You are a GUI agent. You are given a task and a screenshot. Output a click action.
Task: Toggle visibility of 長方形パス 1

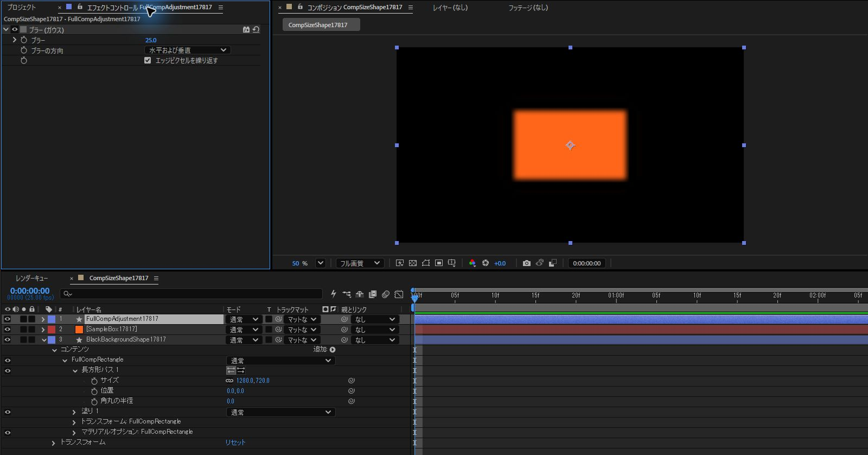8,370
